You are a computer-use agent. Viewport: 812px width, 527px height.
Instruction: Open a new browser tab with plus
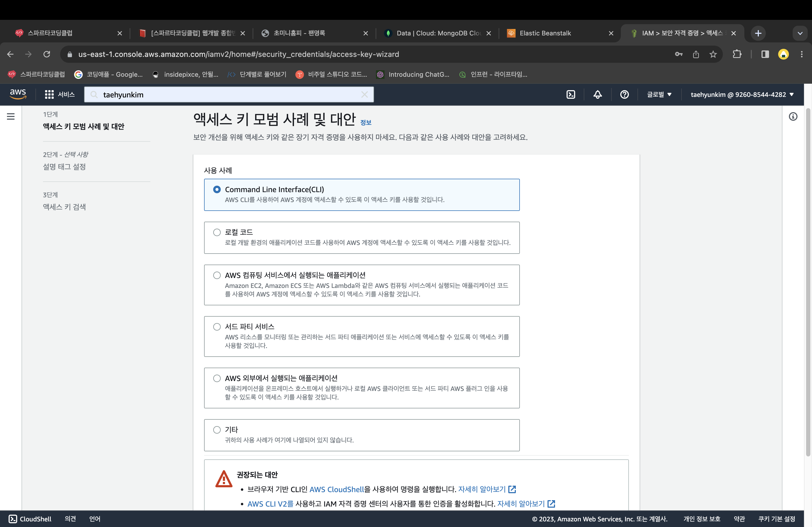pos(758,33)
